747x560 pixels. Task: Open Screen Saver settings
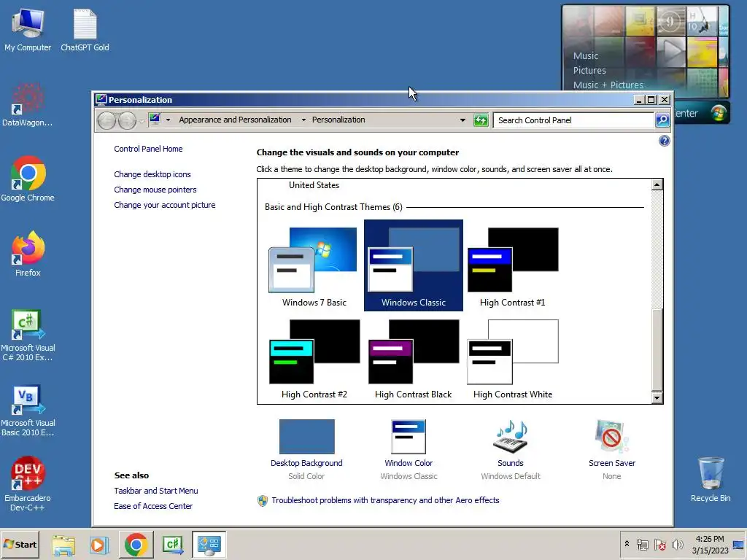[x=612, y=449]
